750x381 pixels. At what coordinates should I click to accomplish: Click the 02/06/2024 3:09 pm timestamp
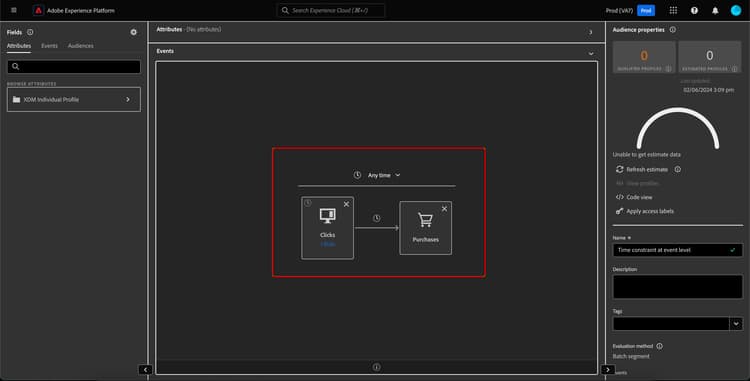(708, 90)
